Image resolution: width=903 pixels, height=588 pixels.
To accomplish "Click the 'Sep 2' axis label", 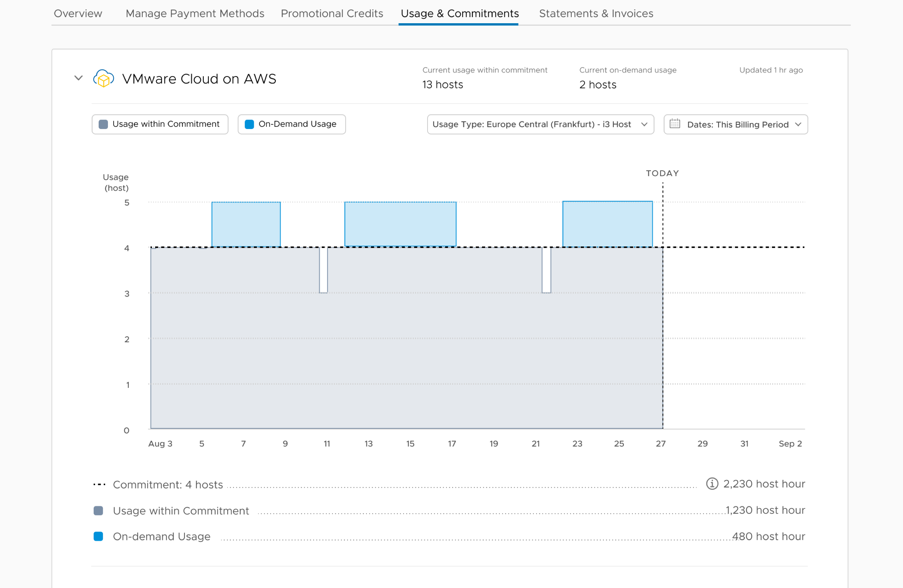I will coord(790,444).
